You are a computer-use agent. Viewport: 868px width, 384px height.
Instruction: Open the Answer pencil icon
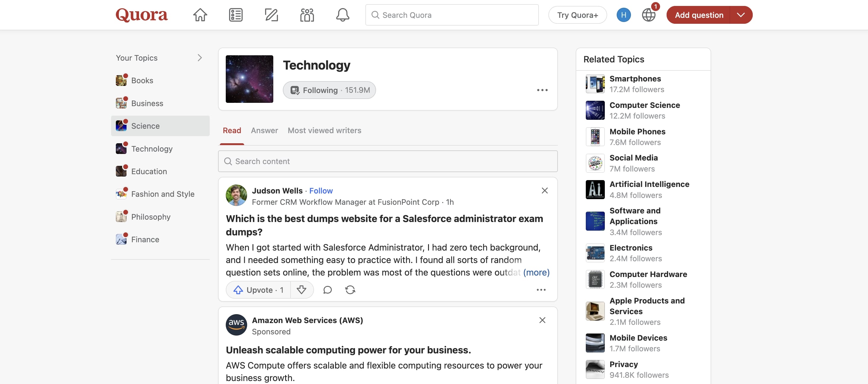click(x=271, y=15)
